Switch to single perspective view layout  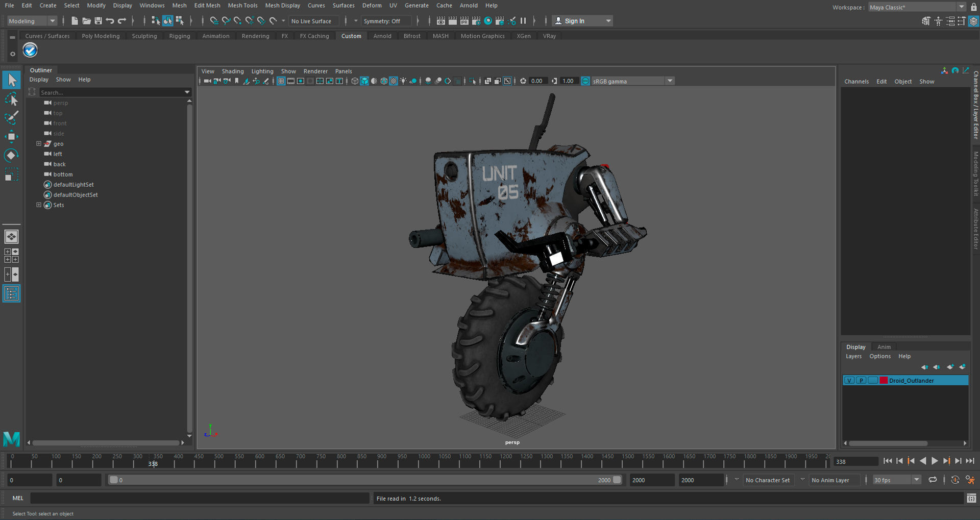click(x=11, y=237)
